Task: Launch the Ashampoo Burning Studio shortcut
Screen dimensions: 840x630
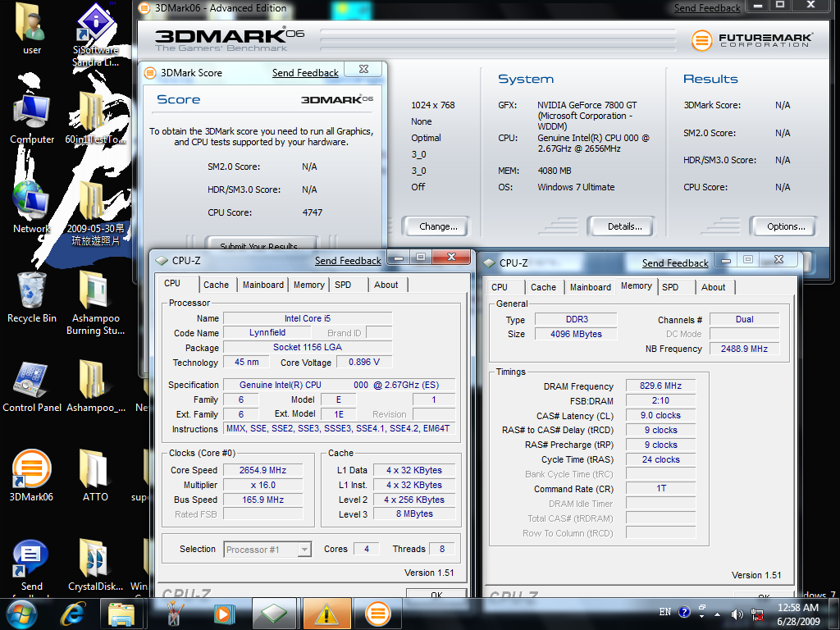Action: (x=95, y=304)
